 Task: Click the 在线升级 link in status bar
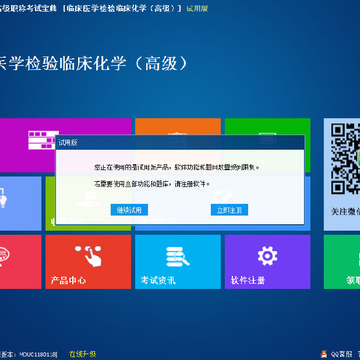coord(83,354)
